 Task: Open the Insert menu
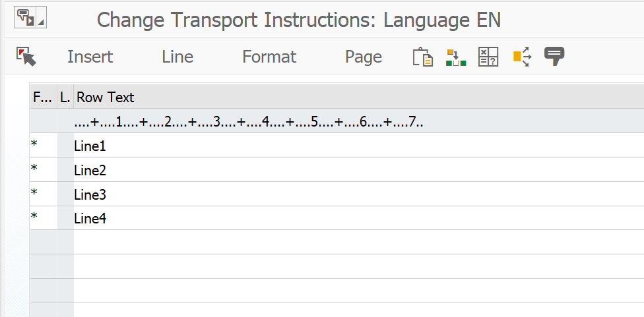point(90,57)
